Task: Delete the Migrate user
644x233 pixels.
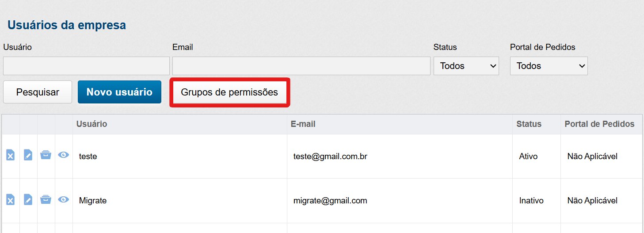Action: [x=11, y=200]
